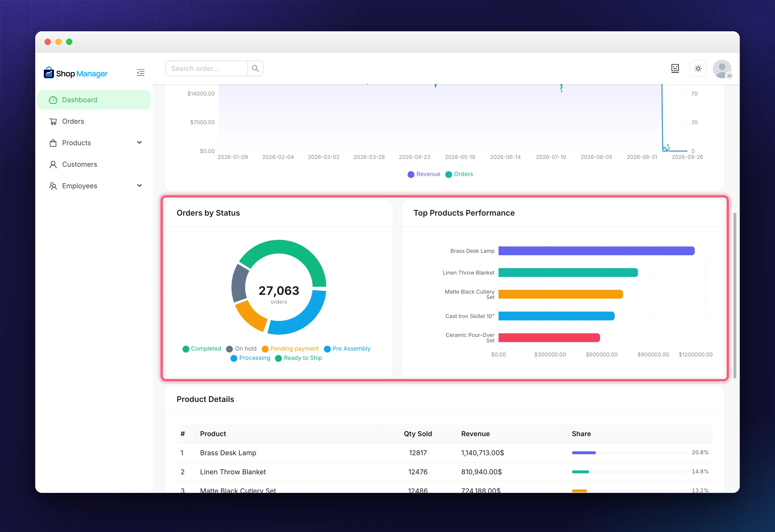Click the 810,940.00$ revenue cell
775x532 pixels.
click(481, 472)
